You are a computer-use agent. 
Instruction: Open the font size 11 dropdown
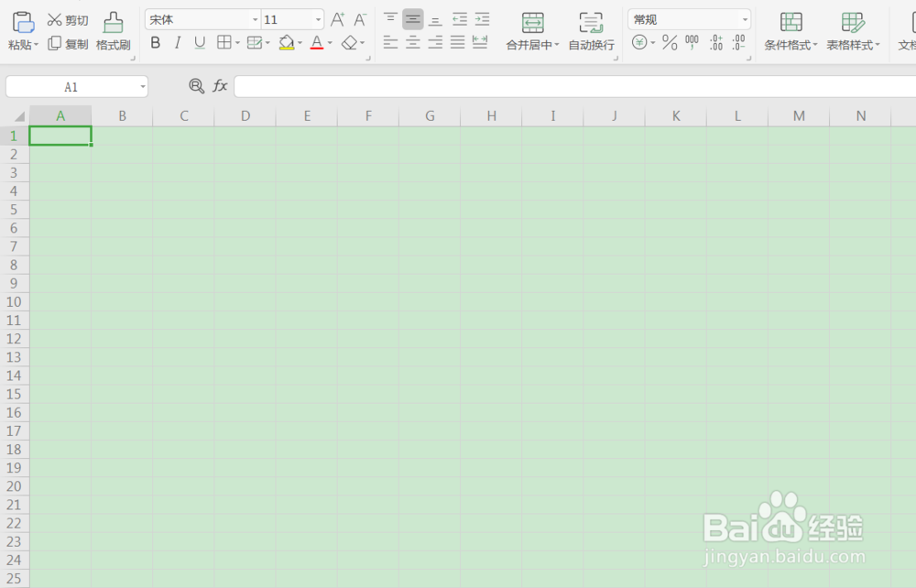pyautogui.click(x=319, y=20)
